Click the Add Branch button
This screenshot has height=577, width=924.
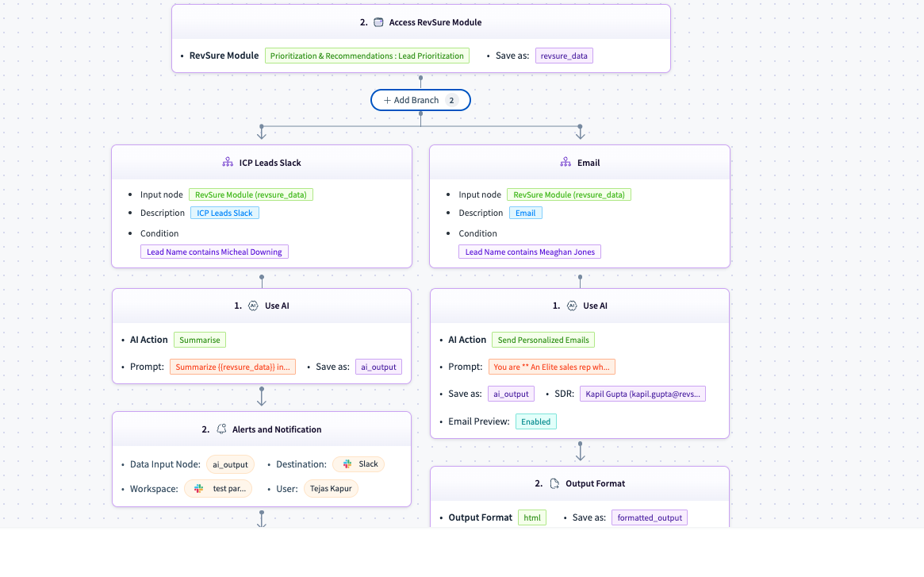[420, 100]
